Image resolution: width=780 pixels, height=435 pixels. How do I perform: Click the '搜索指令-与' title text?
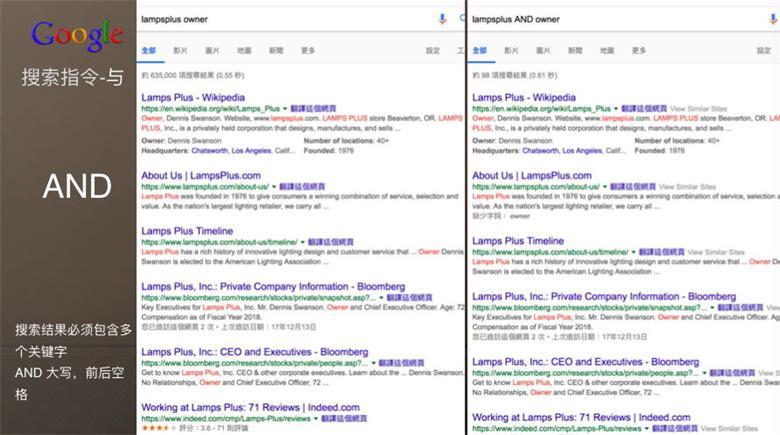coord(73,77)
